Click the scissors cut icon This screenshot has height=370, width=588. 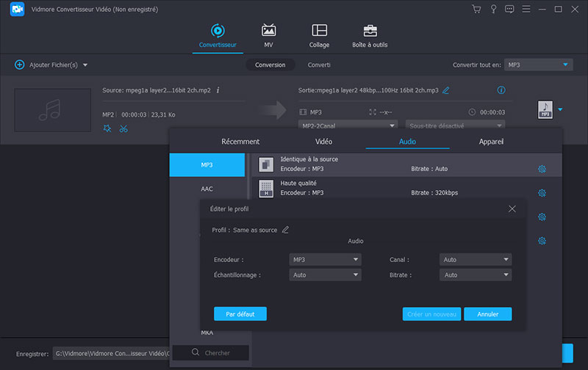[123, 129]
